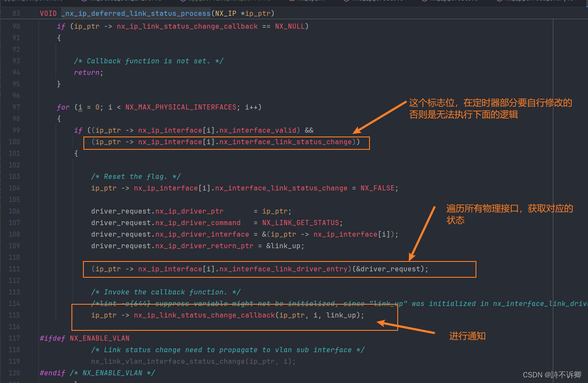Screen dimensions: 588x383
Task: Click &link_up on line 109
Action: coord(284,246)
